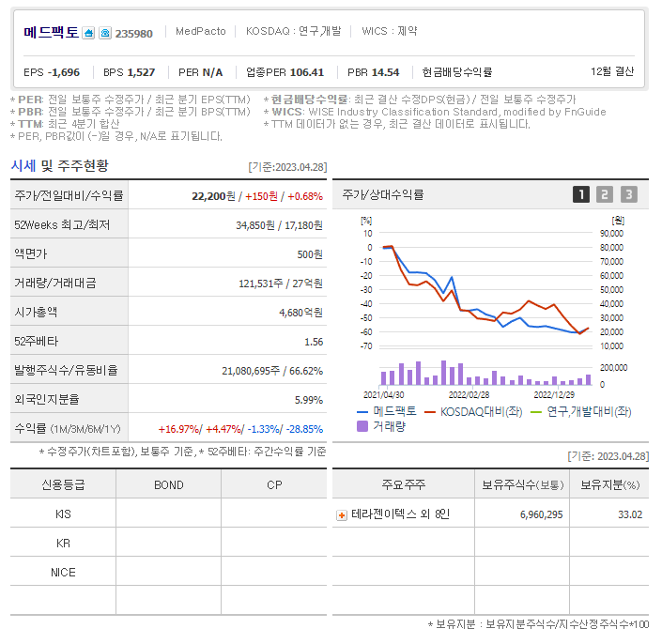Select PBR 14.54 value

pos(385,72)
